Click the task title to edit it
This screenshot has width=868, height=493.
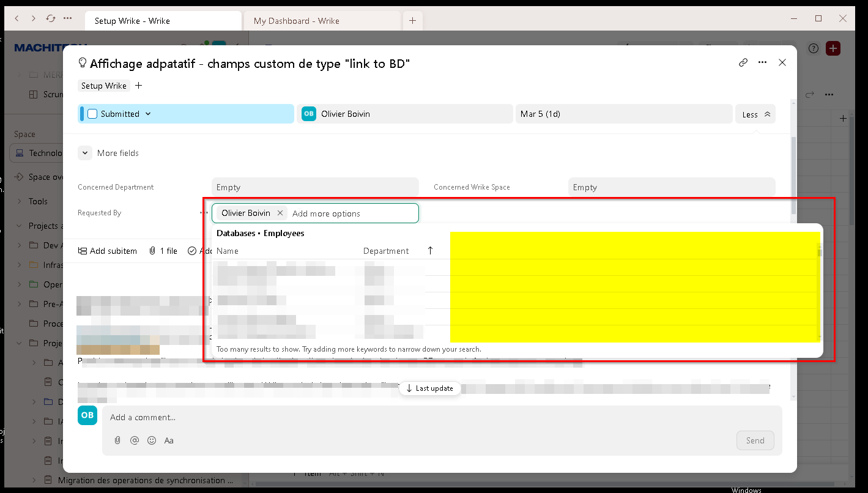click(250, 63)
